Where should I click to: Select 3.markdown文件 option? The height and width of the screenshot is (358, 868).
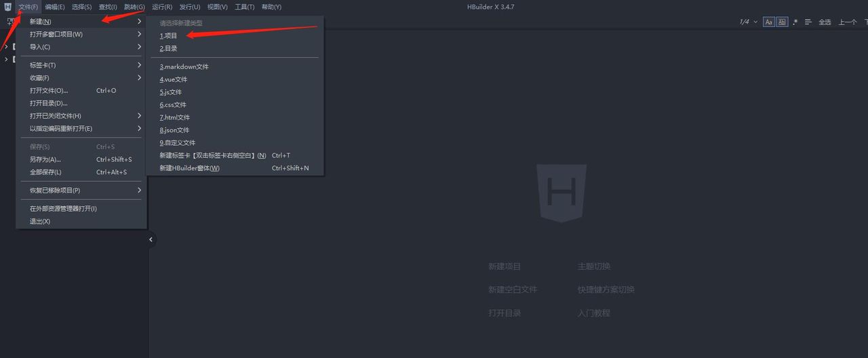(235, 66)
